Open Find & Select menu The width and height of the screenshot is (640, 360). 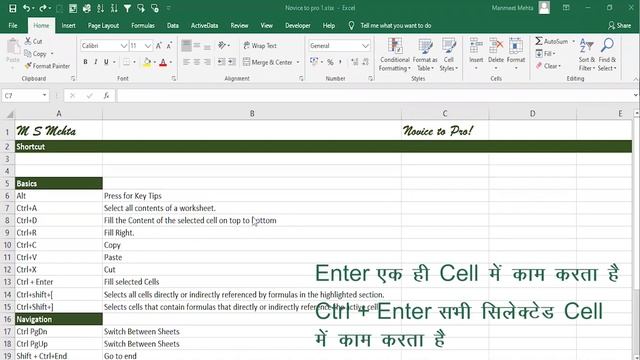[x=607, y=55]
